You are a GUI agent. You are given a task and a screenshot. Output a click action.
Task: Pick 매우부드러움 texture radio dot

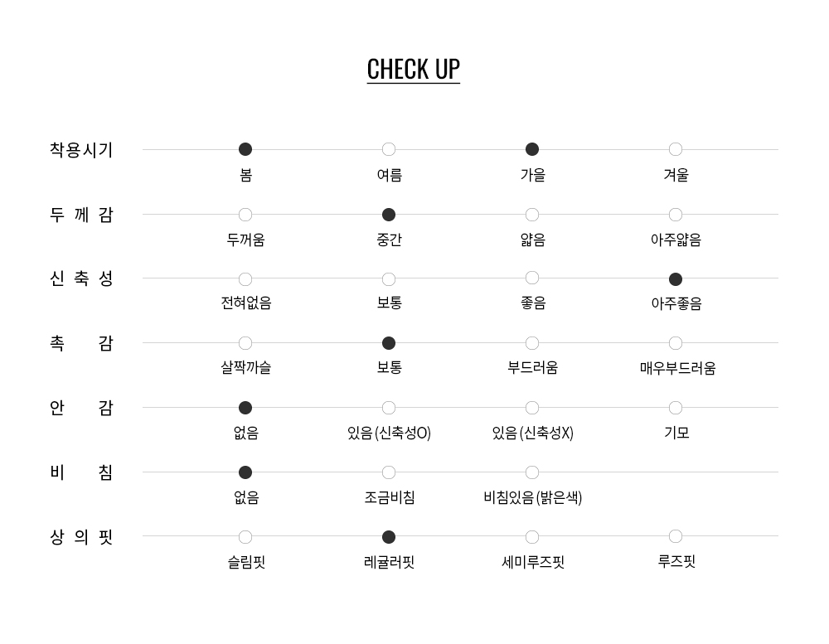[676, 343]
